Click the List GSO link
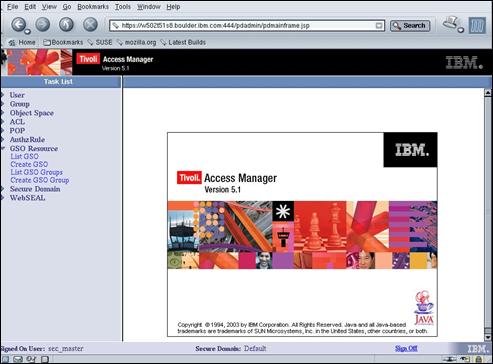This screenshot has height=364, width=493. tap(24, 156)
